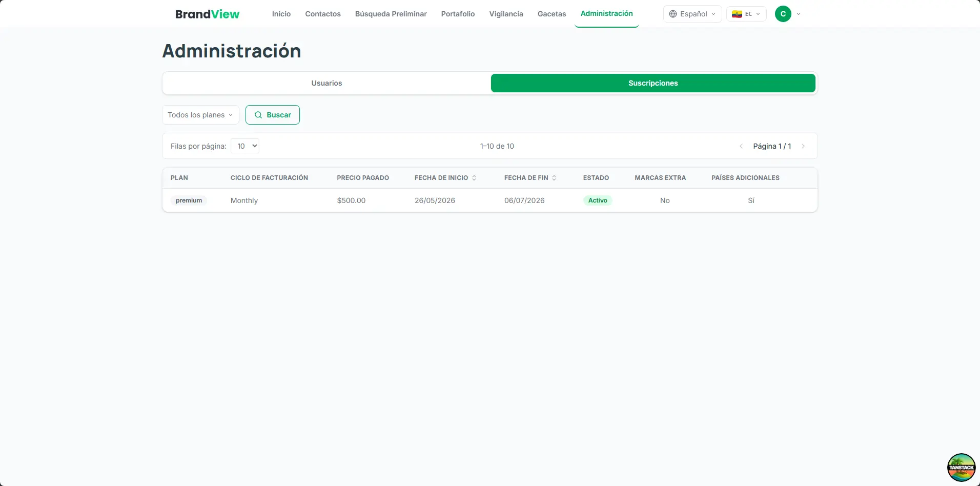Open the Español language dropdown
Image resolution: width=980 pixels, height=486 pixels.
pos(692,14)
